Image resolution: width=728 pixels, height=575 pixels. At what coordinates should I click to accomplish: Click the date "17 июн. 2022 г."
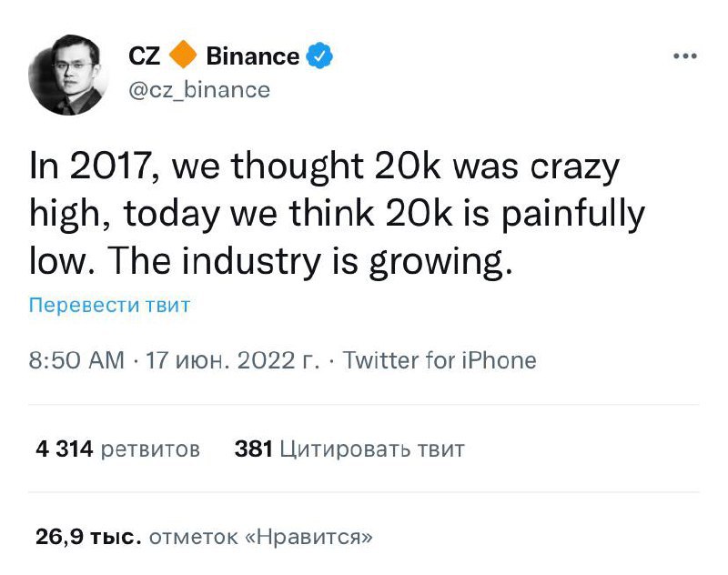[x=232, y=360]
